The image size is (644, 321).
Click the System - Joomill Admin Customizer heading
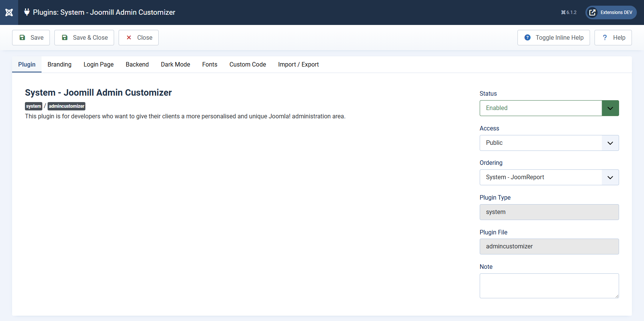(98, 93)
